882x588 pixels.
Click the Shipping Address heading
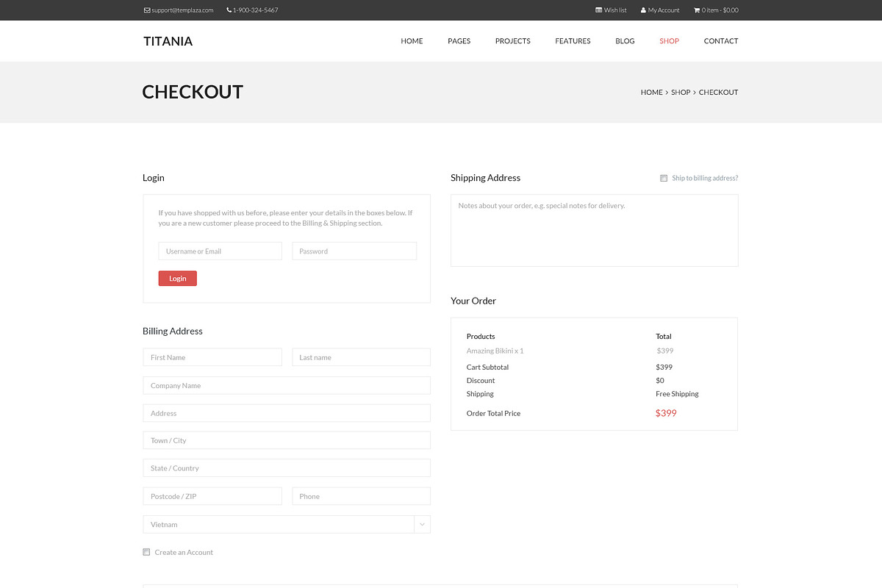485,178
